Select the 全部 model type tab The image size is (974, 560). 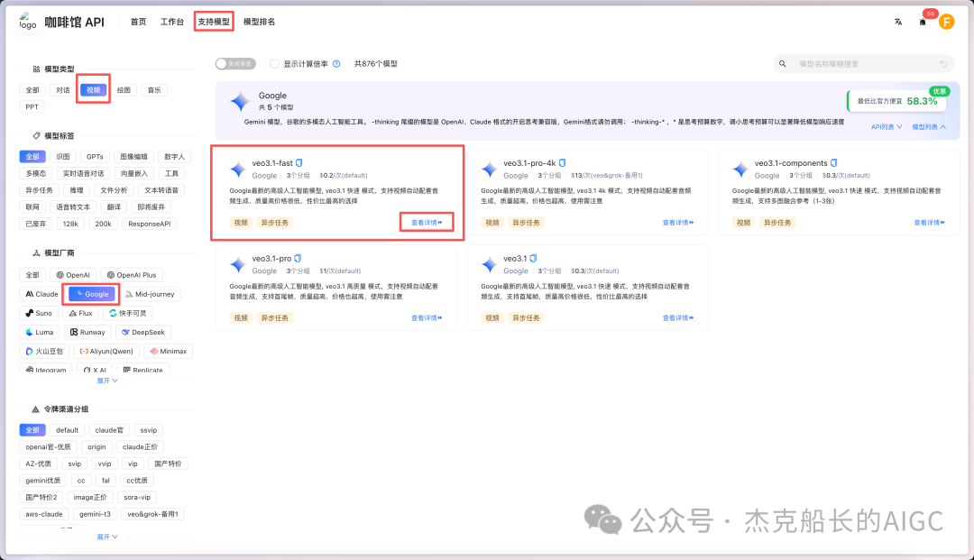point(32,90)
